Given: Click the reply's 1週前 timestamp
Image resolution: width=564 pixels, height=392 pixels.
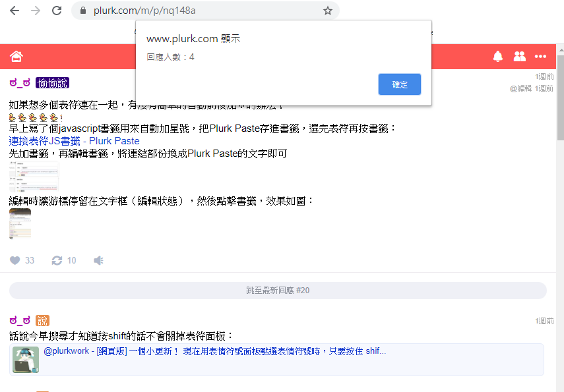Looking at the screenshot, I should 544,321.
